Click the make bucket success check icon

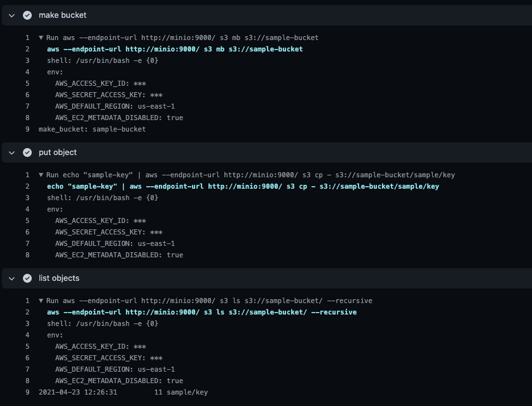coord(27,15)
